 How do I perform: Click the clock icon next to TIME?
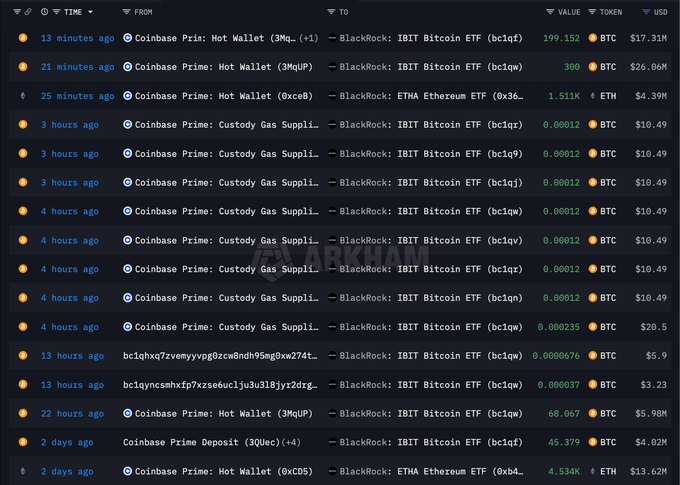click(x=44, y=12)
